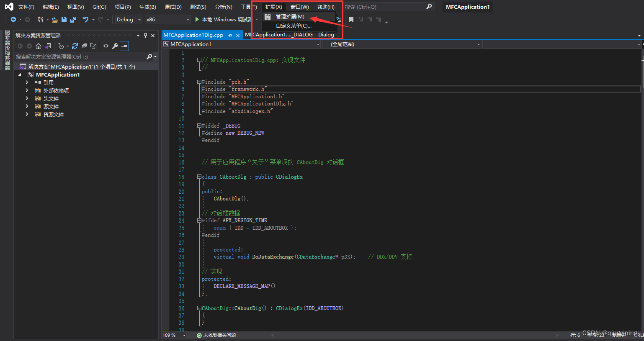644x341 pixels.
Task: Close the Solution Explorer panel
Action: point(153,35)
